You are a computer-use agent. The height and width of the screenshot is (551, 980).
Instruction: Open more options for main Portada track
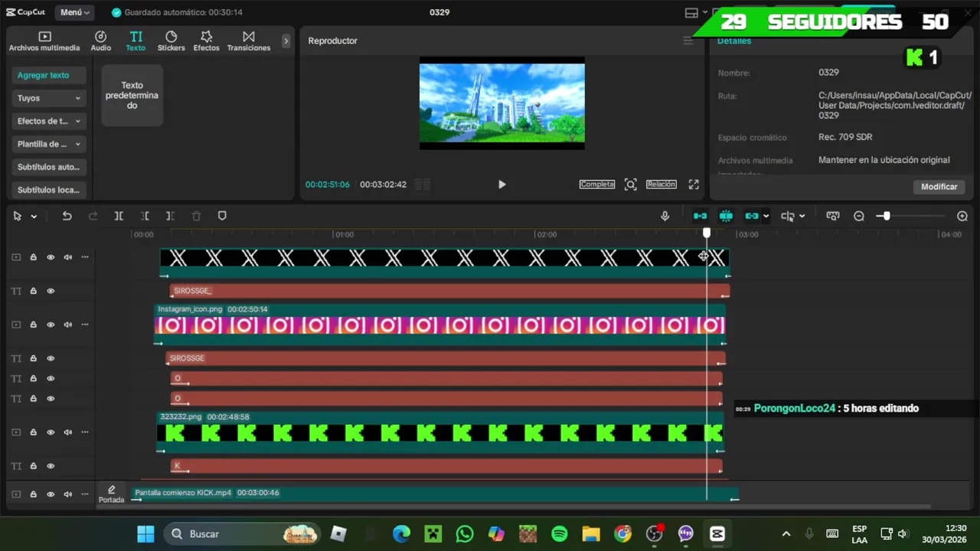85,494
